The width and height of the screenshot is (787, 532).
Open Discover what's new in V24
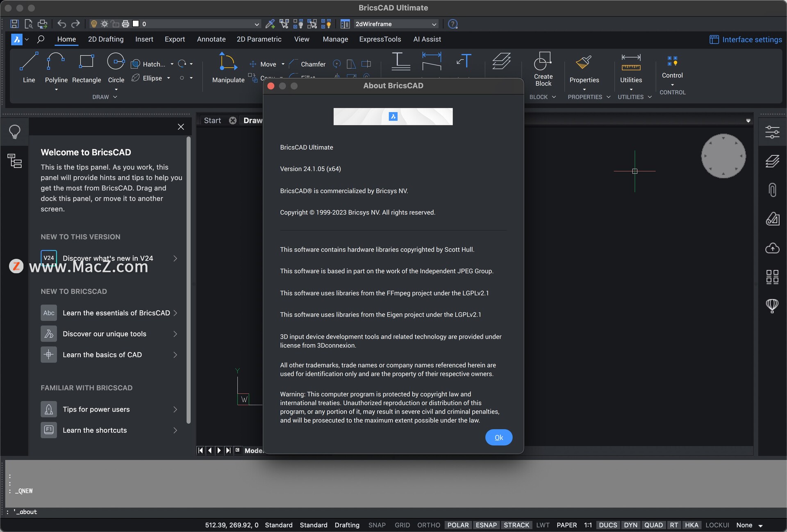click(x=109, y=258)
